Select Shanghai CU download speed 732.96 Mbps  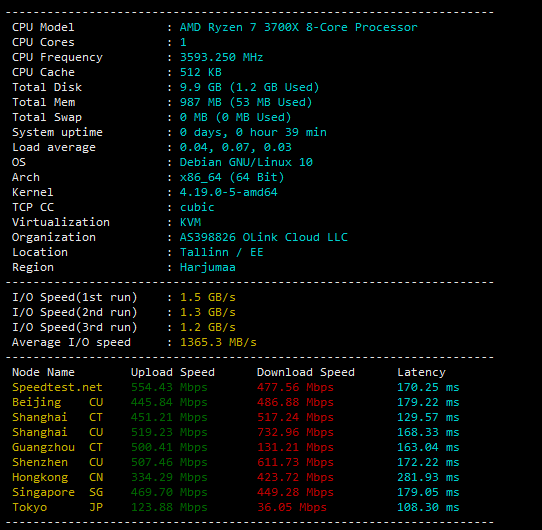[x=295, y=432]
